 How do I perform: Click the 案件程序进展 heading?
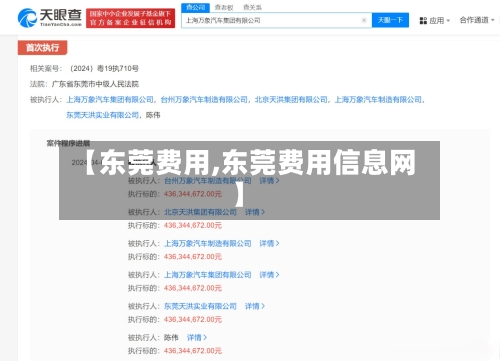[x=68, y=143]
